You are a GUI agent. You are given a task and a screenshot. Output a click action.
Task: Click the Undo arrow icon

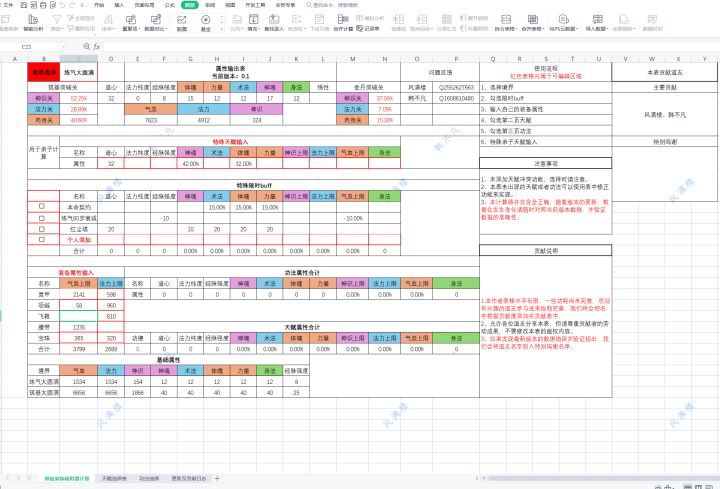(x=62, y=5)
